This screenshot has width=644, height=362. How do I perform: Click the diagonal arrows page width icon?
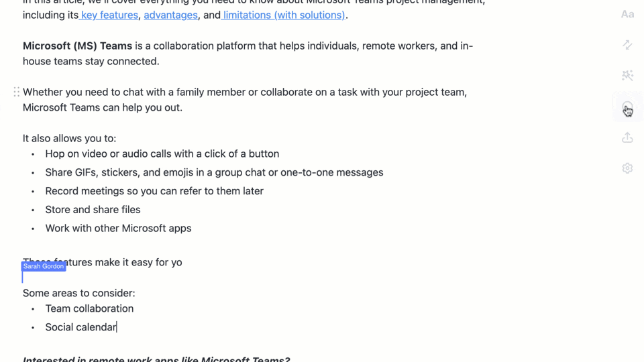(x=627, y=45)
